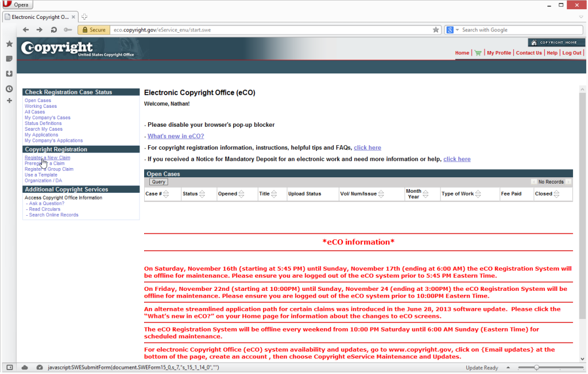
Task: Open Help link
Action: click(x=552, y=53)
